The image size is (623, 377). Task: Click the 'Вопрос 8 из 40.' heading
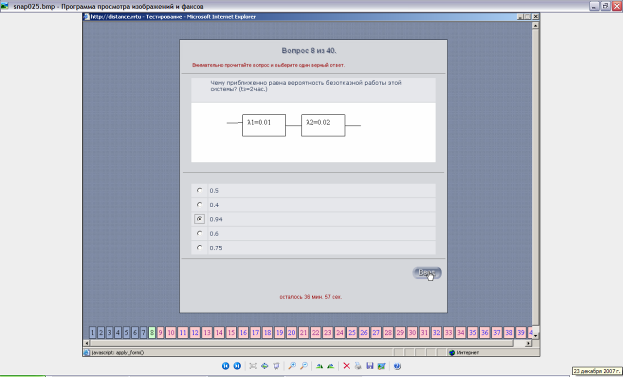(309, 51)
